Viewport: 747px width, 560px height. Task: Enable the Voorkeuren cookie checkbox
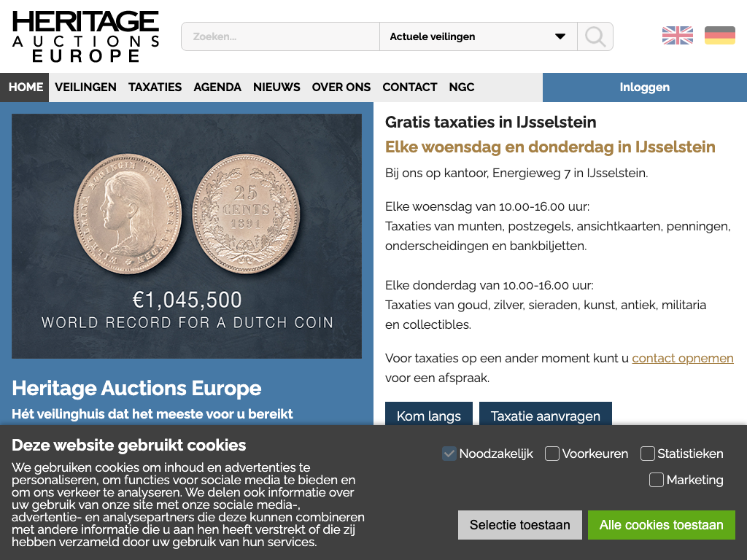point(552,454)
